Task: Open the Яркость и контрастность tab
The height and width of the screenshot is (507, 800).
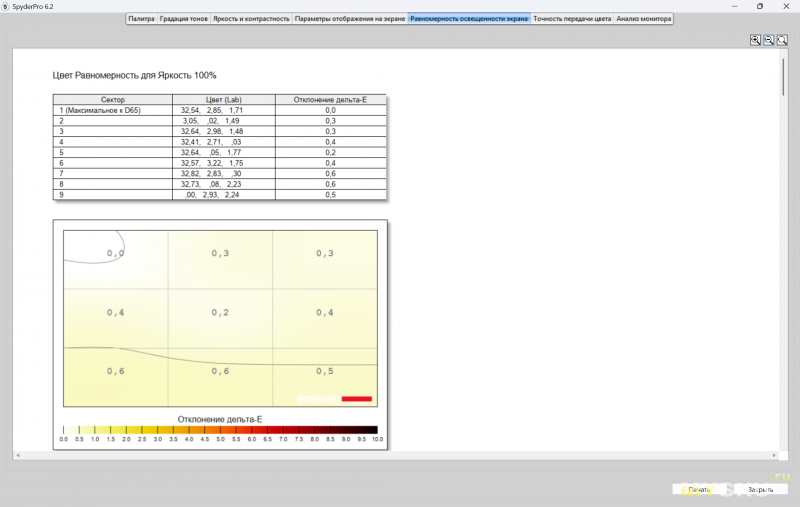Action: 251,19
